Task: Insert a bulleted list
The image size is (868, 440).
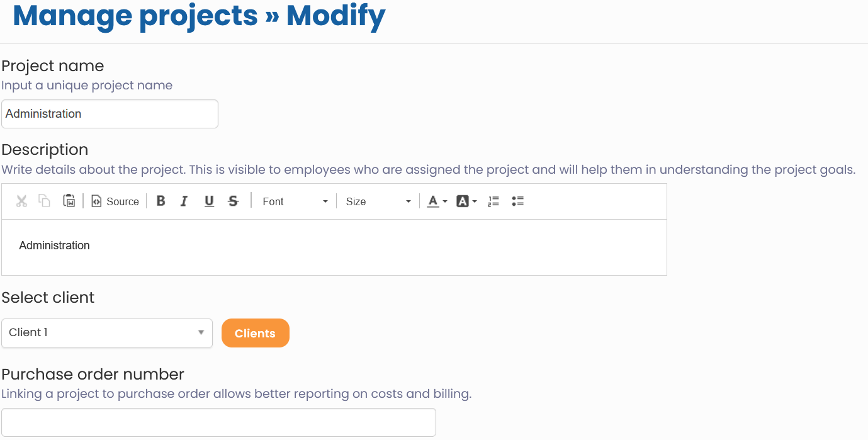Action: (x=518, y=201)
